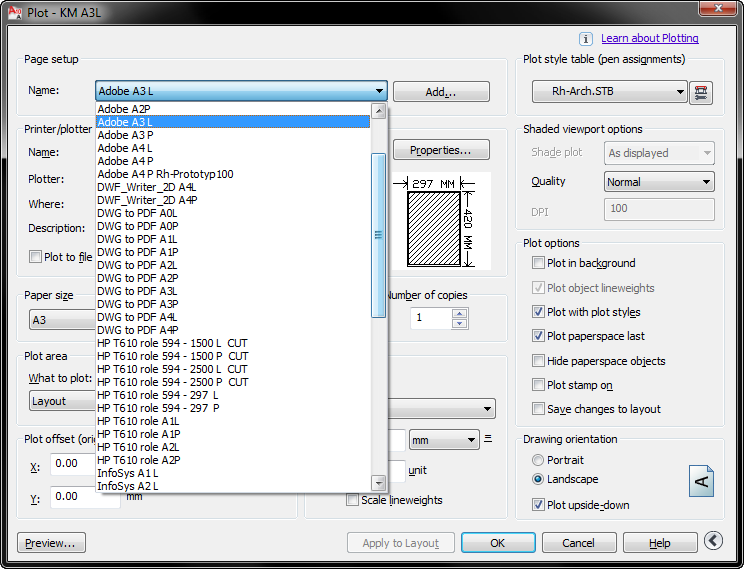This screenshot has width=744, height=569.
Task: Select DWG to PDF A3L from list
Action: pos(138,291)
